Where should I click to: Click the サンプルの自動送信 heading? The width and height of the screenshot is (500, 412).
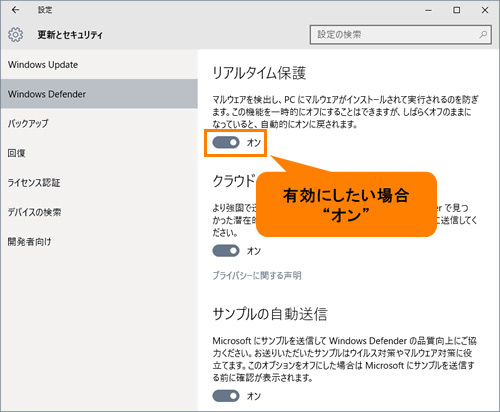click(x=270, y=314)
